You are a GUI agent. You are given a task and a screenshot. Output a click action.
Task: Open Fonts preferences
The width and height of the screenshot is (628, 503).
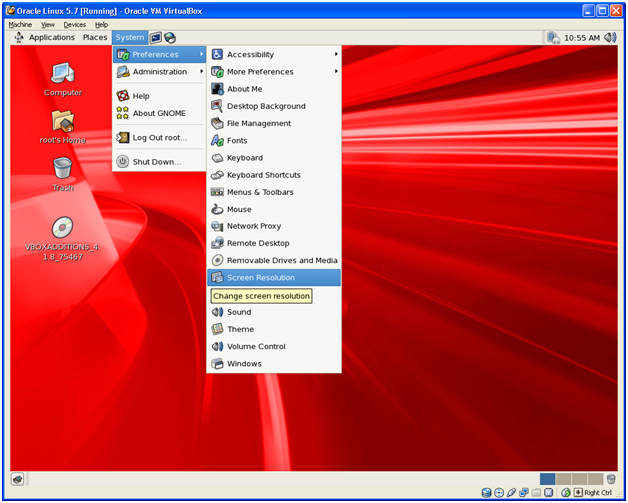274,141
